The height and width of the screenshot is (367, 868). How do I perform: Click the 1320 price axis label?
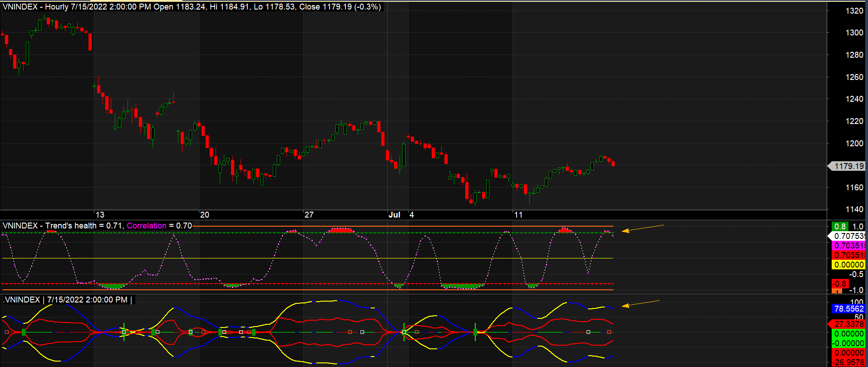coord(854,11)
